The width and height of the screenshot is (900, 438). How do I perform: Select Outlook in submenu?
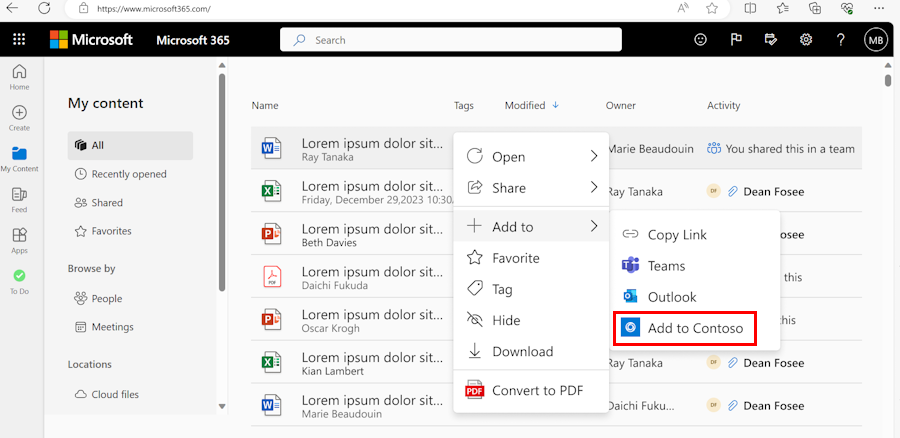[695, 297]
